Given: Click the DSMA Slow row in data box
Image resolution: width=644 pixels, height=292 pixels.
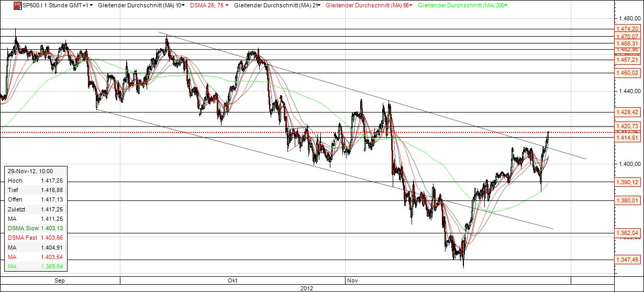Looking at the screenshot, I should click(x=37, y=228).
